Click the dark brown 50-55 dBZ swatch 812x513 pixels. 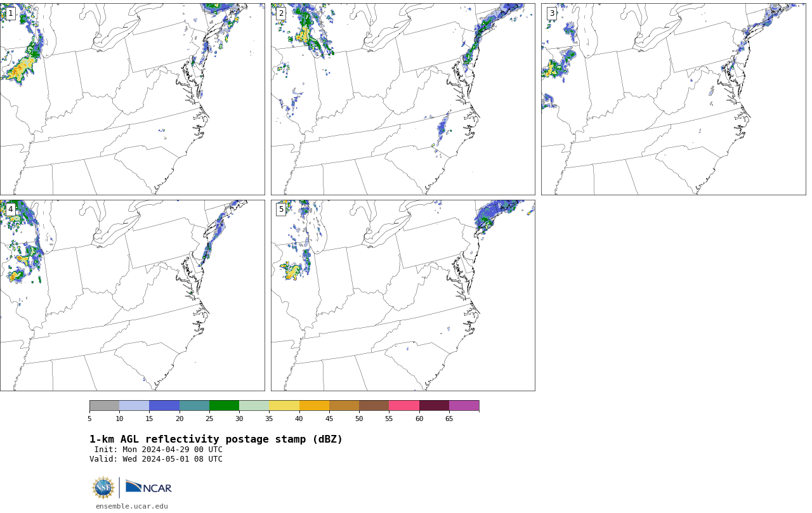click(374, 406)
